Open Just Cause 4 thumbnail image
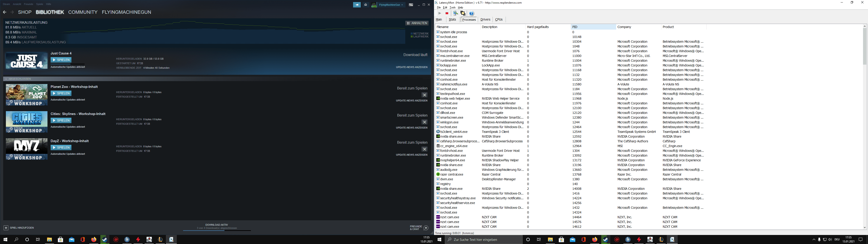 point(27,61)
